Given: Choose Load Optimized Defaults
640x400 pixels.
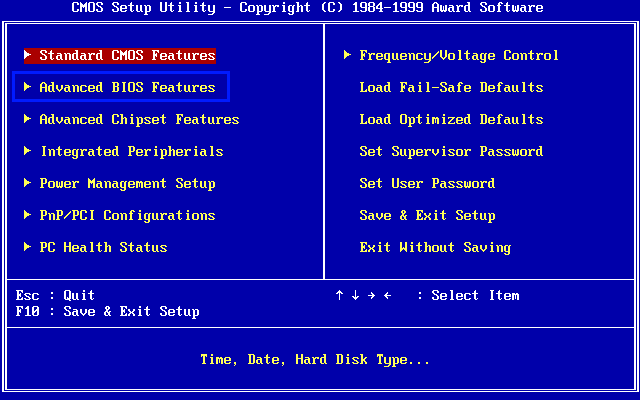Looking at the screenshot, I should click(x=451, y=119).
